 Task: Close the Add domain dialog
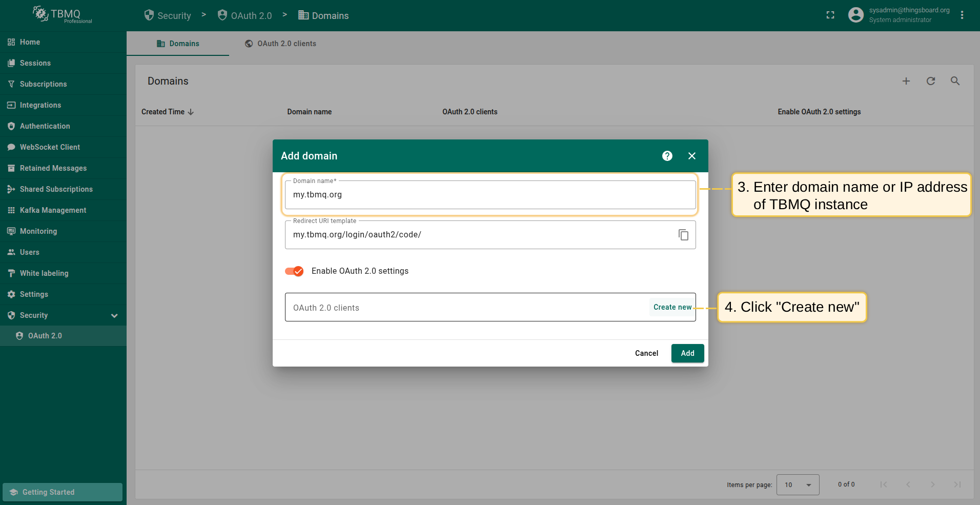691,156
